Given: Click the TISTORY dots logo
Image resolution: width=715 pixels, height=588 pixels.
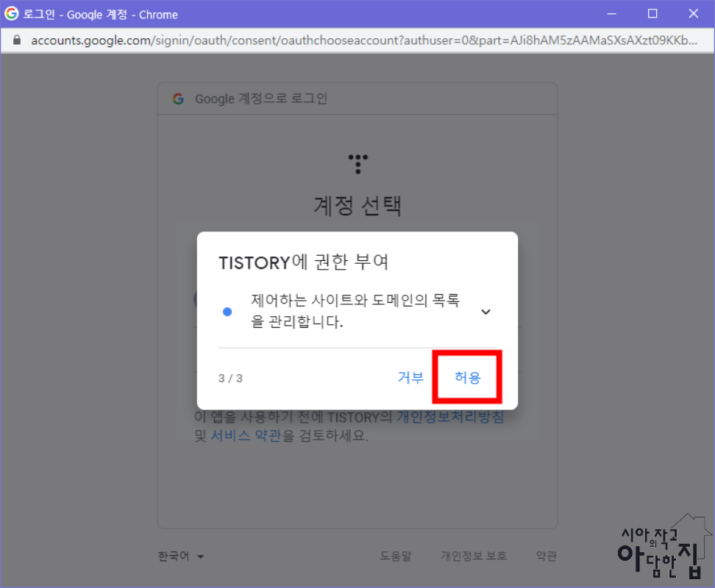Looking at the screenshot, I should (x=358, y=164).
